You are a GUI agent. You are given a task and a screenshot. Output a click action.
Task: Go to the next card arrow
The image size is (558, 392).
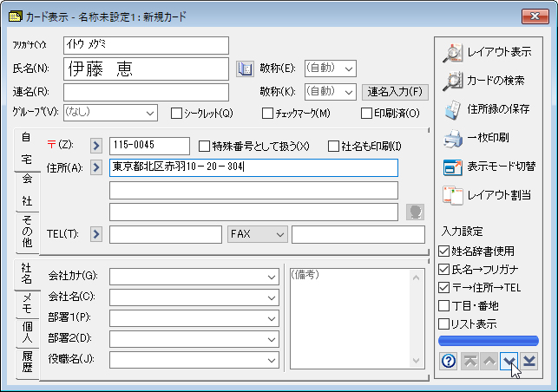pyautogui.click(x=509, y=361)
